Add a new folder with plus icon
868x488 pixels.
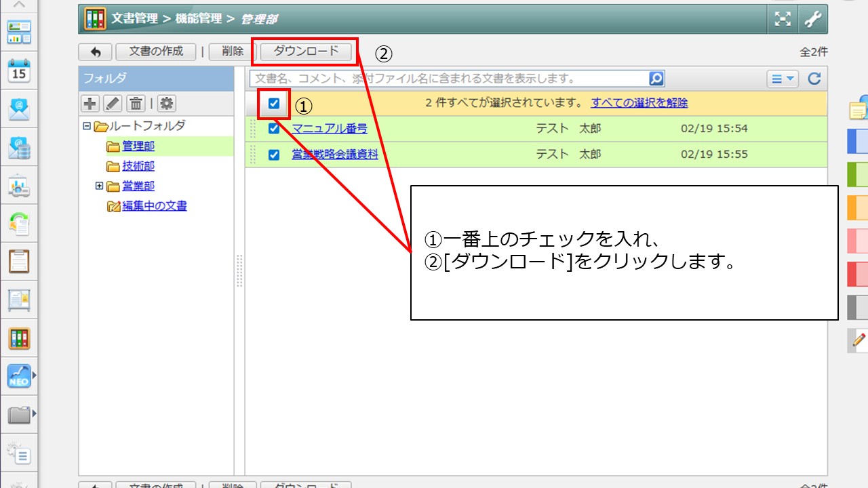click(90, 104)
